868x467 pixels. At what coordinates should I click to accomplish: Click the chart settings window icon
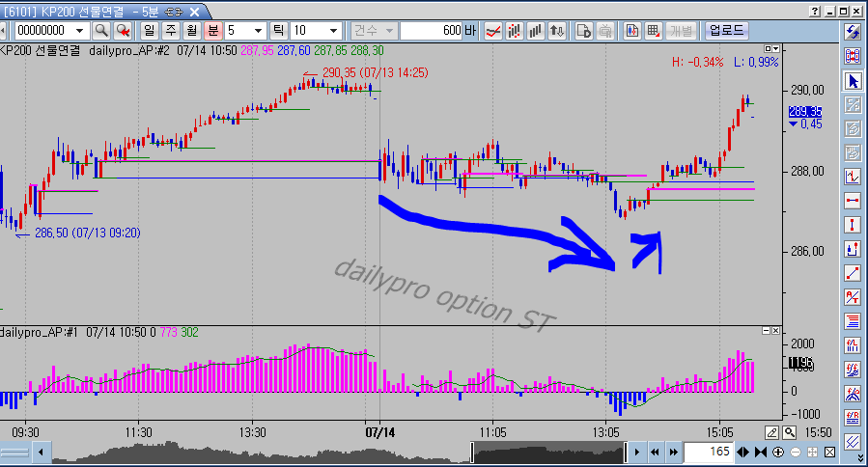631,31
